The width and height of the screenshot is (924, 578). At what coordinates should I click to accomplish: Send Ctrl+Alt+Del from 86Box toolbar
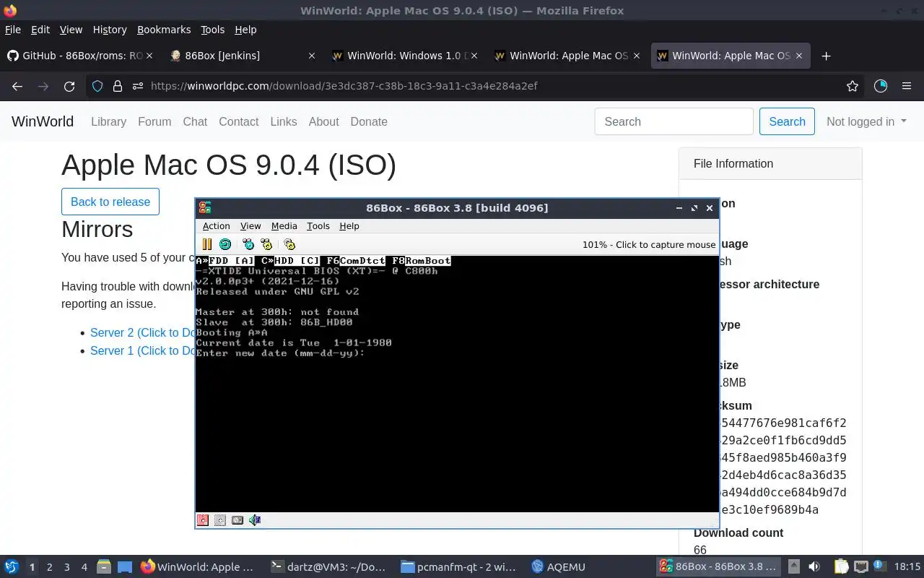tap(248, 244)
